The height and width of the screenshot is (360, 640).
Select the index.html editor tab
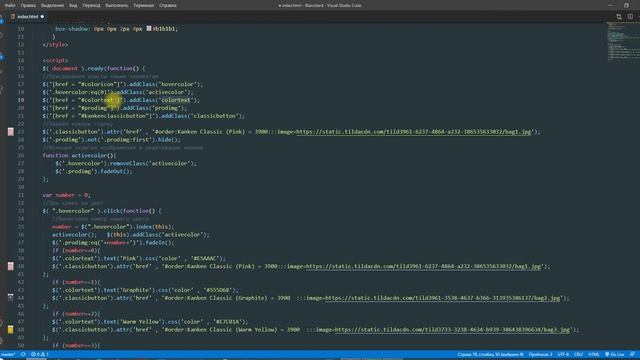click(x=27, y=17)
